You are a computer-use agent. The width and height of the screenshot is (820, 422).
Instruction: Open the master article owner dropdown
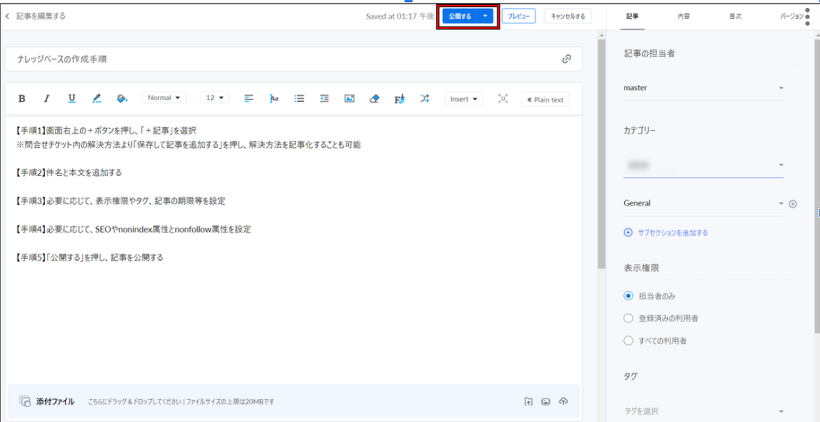click(x=703, y=88)
